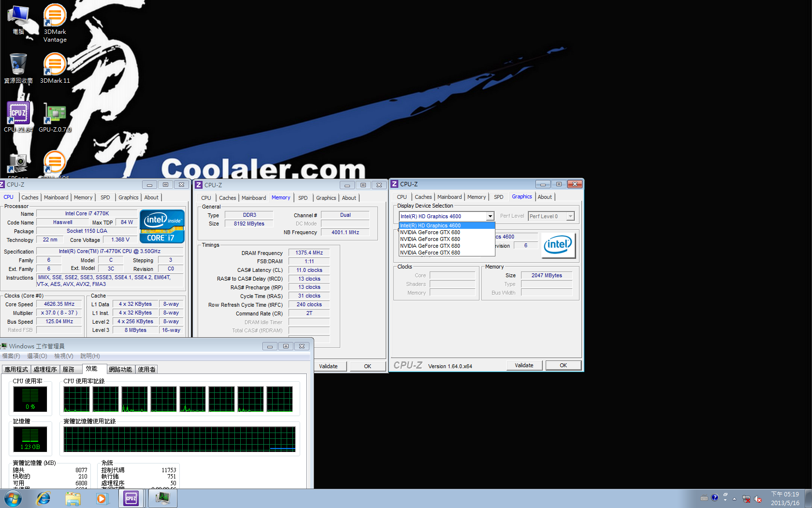This screenshot has height=508, width=812.
Task: Open About tab in left CPU-Z window
Action: (151, 197)
